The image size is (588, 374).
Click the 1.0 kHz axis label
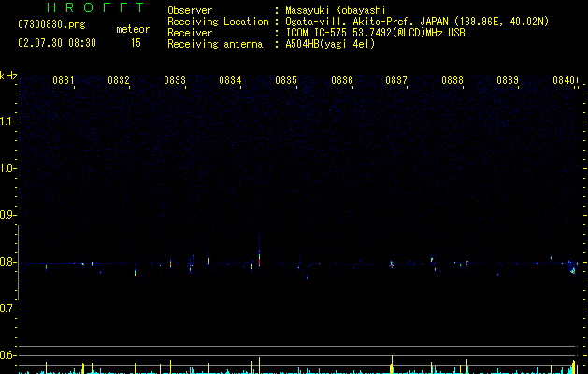click(7, 168)
